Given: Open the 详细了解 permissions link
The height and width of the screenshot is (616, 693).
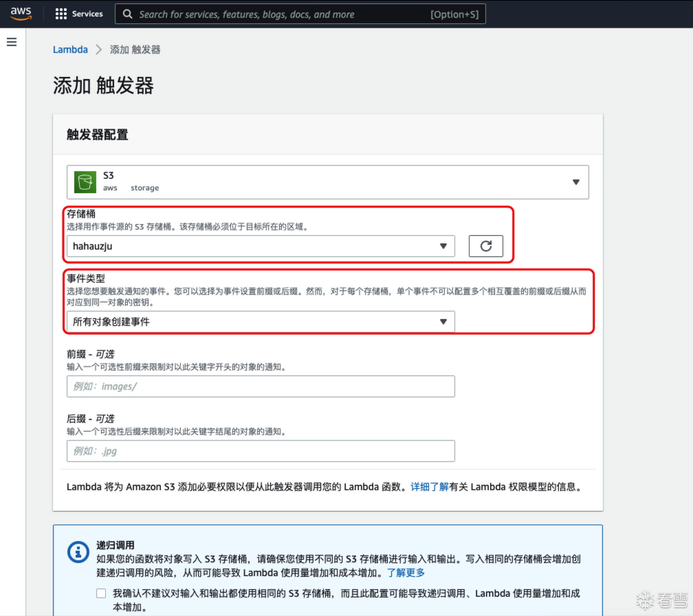Looking at the screenshot, I should (429, 487).
